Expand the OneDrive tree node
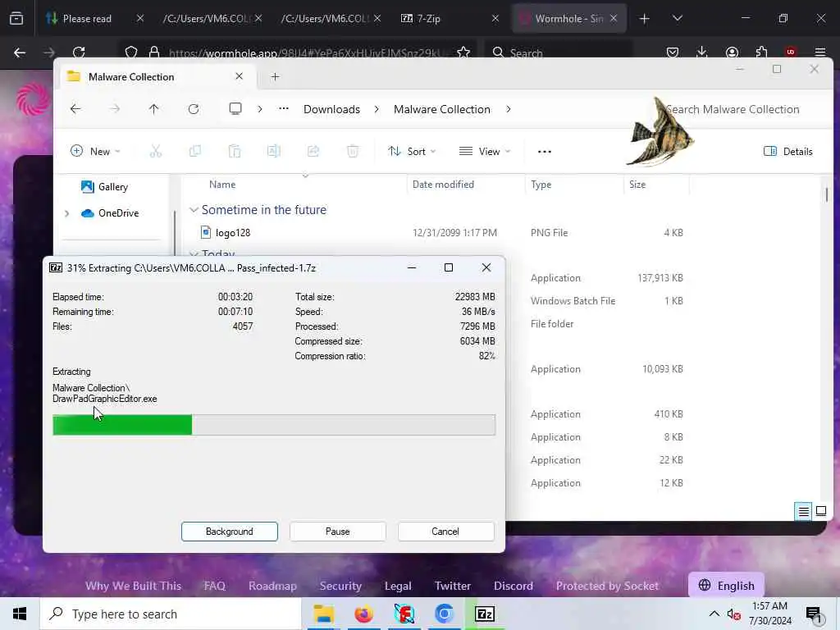The image size is (840, 630). tap(67, 213)
